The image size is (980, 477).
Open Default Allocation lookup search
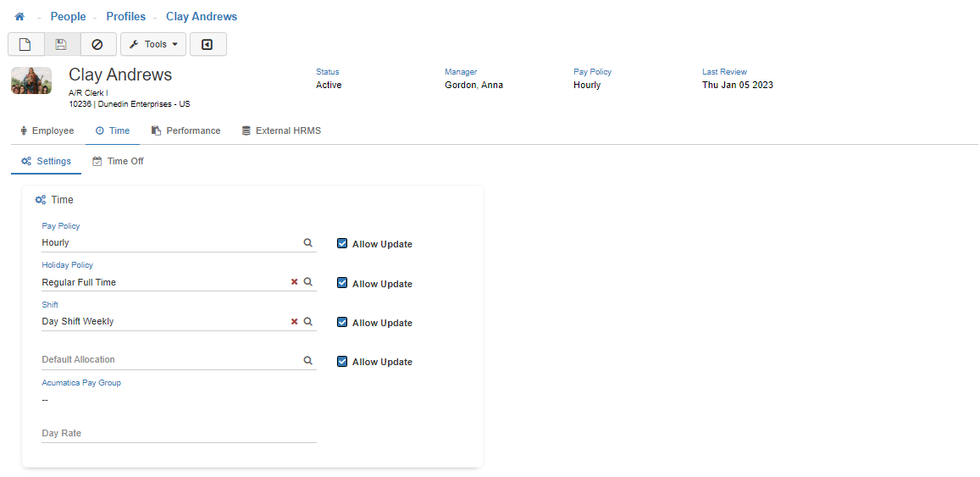(x=308, y=360)
